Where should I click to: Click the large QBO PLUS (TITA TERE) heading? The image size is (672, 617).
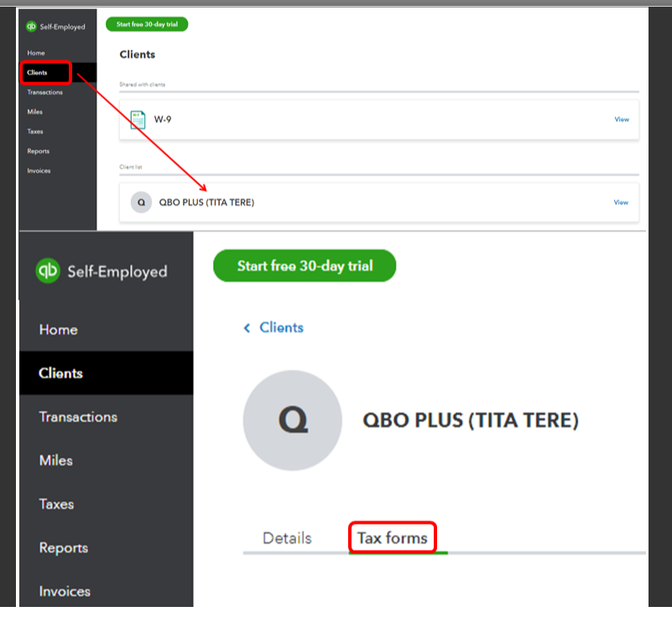pos(471,421)
